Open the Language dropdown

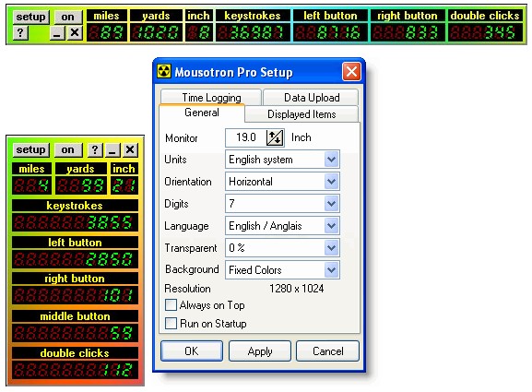(x=331, y=226)
